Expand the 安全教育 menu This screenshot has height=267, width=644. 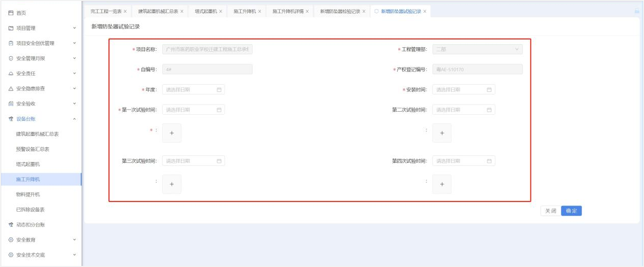click(74, 240)
